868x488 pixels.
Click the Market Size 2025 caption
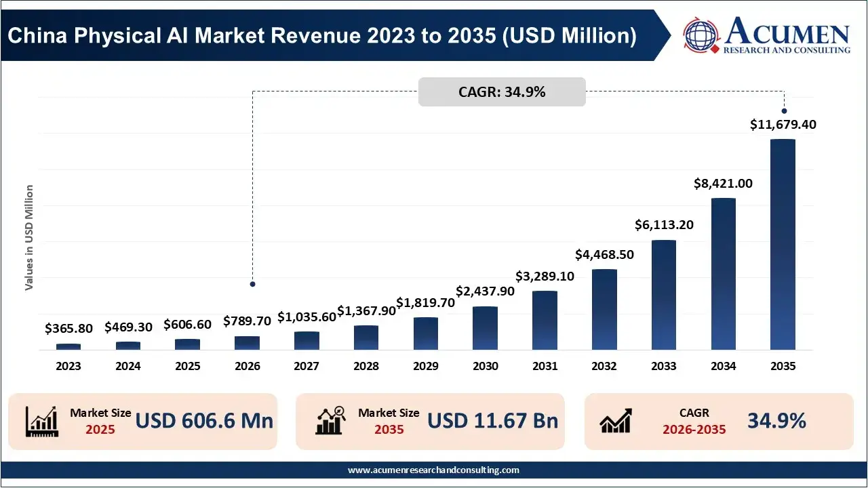pos(100,421)
